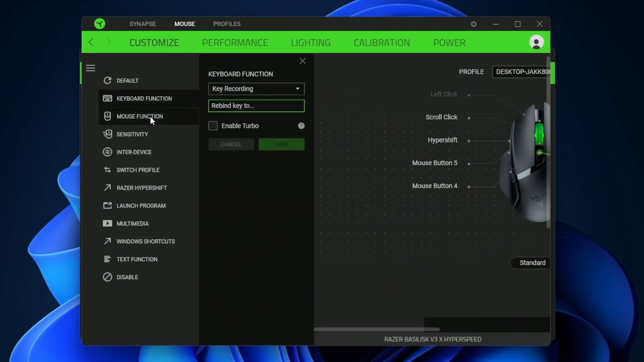This screenshot has width=644, height=362.
Task: Select DEFAULT in the function list
Action: [x=127, y=80]
